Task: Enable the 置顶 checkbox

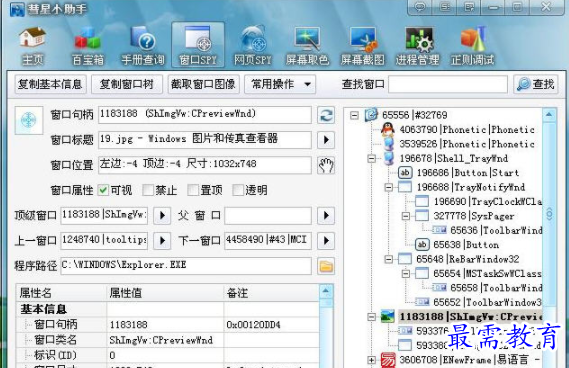Action: 193,190
